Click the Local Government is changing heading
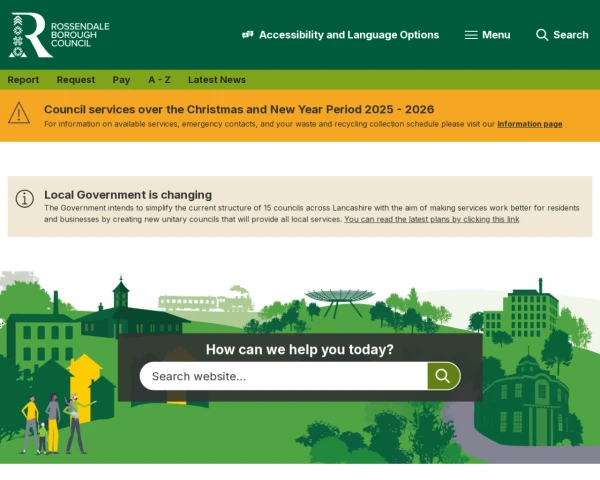 pyautogui.click(x=128, y=194)
